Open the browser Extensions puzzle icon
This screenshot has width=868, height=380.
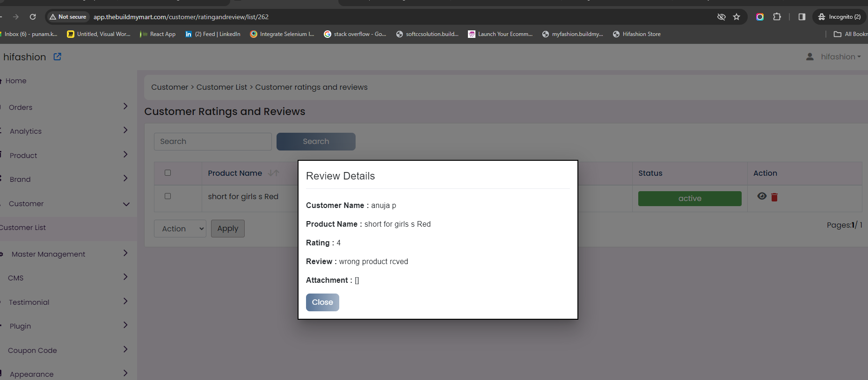click(777, 17)
